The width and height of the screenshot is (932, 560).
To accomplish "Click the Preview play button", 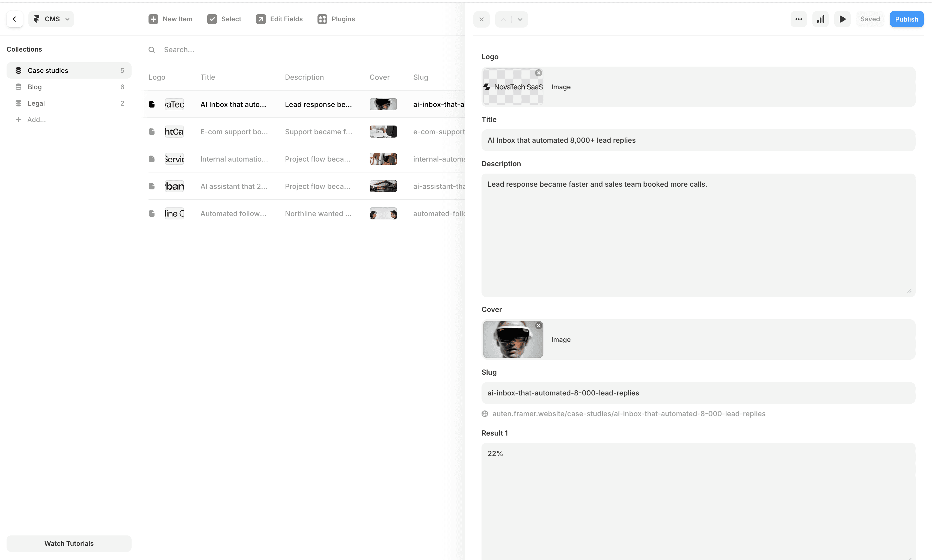I will pos(842,19).
